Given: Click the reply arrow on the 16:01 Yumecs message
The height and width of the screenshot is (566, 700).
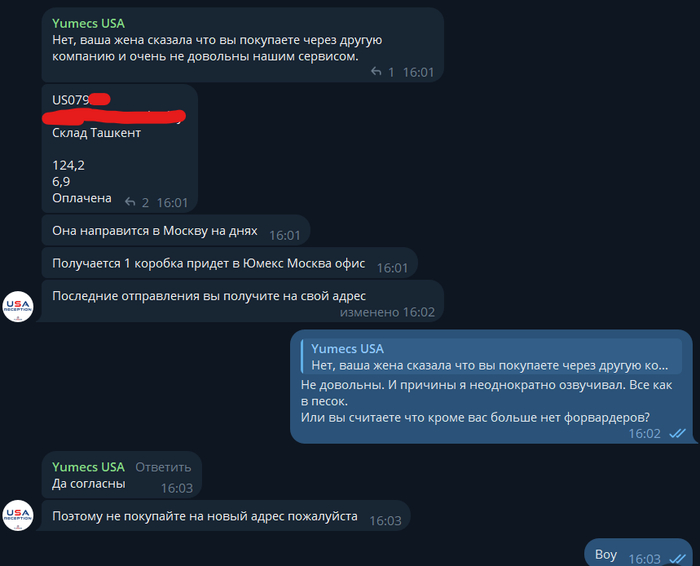Looking at the screenshot, I should point(376,71).
